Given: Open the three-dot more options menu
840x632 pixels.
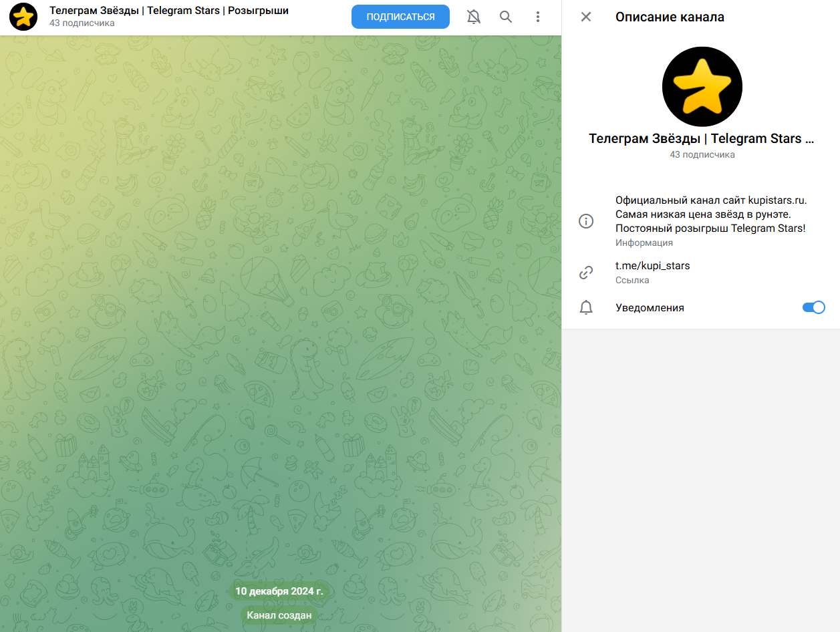Looking at the screenshot, I should (x=538, y=17).
